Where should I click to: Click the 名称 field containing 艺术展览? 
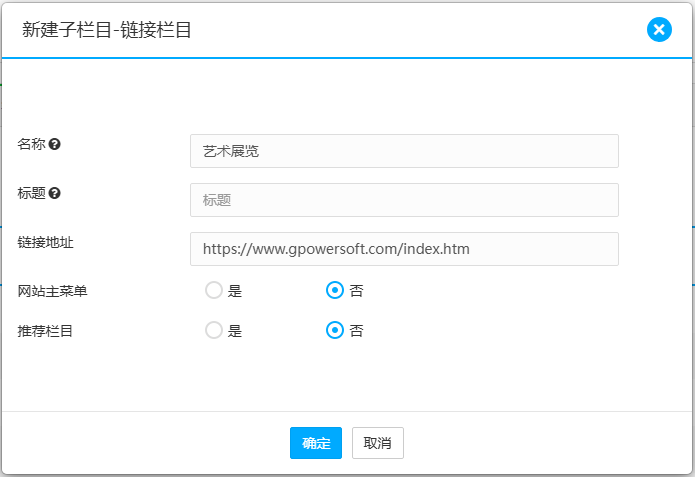click(x=404, y=151)
